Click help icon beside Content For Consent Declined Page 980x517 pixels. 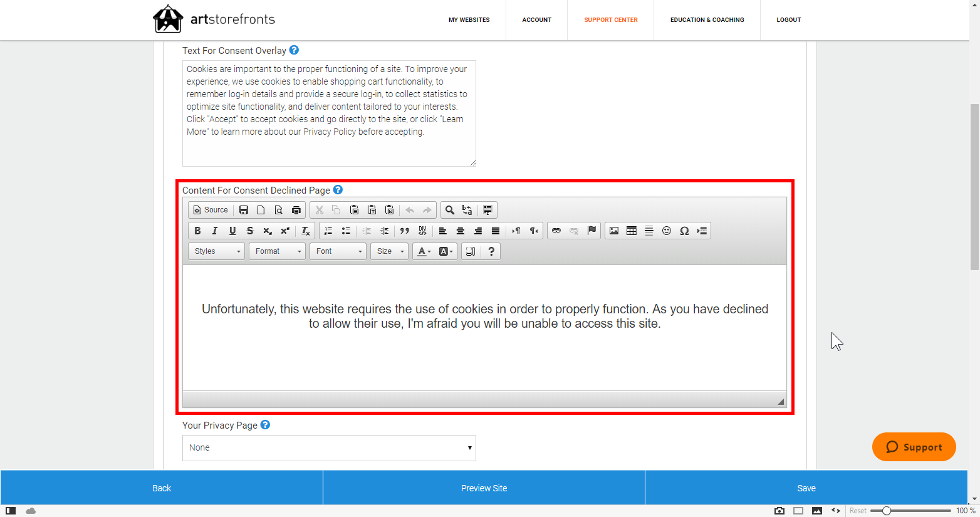338,190
